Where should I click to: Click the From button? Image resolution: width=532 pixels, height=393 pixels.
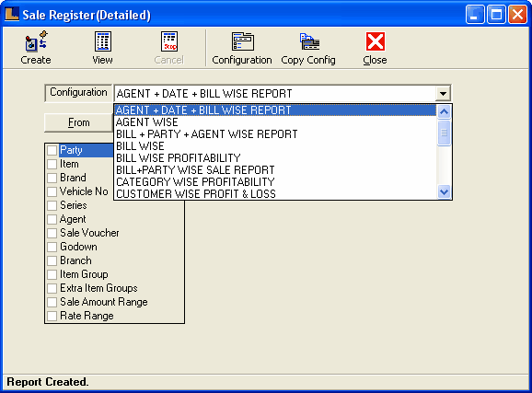79,122
